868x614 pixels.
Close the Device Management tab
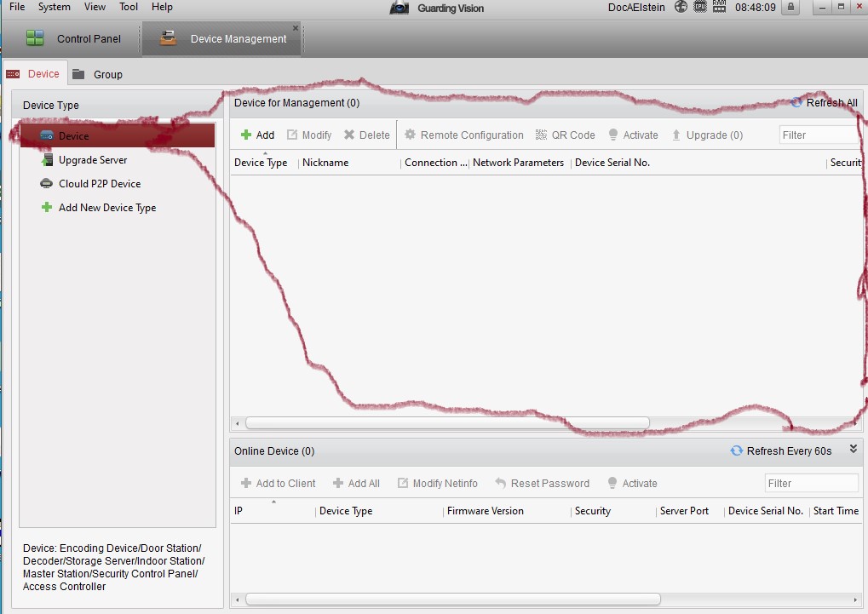pos(296,28)
